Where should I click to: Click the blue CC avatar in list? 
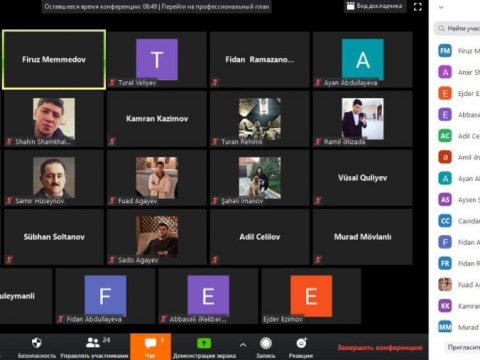[445, 221]
